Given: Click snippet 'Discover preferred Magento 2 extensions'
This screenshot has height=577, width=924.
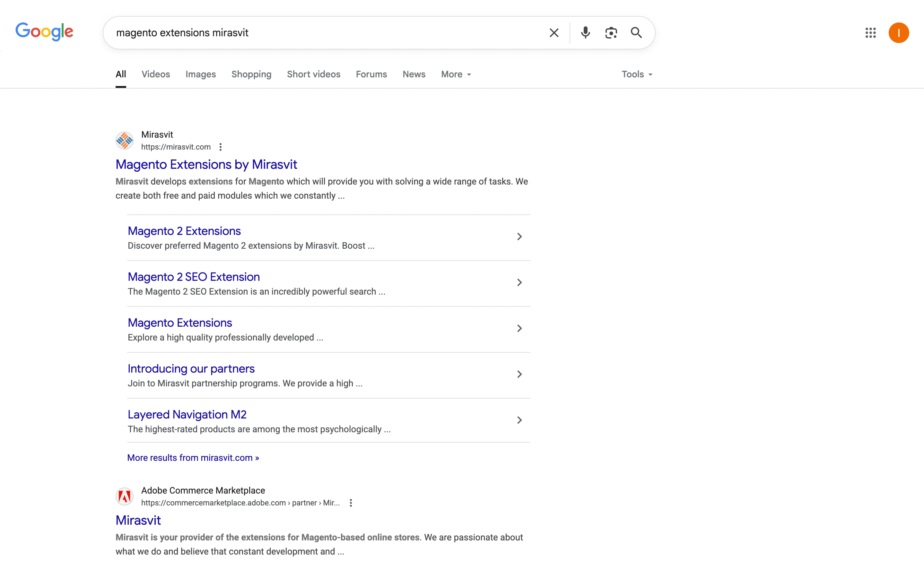Looking at the screenshot, I should point(251,246).
